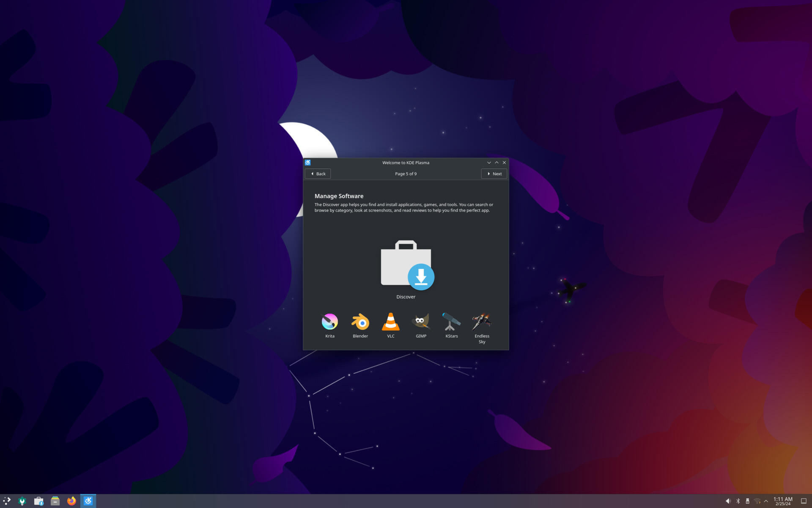Maximize the Welcome to KDE Plasma window
The height and width of the screenshot is (508, 812).
tap(497, 163)
